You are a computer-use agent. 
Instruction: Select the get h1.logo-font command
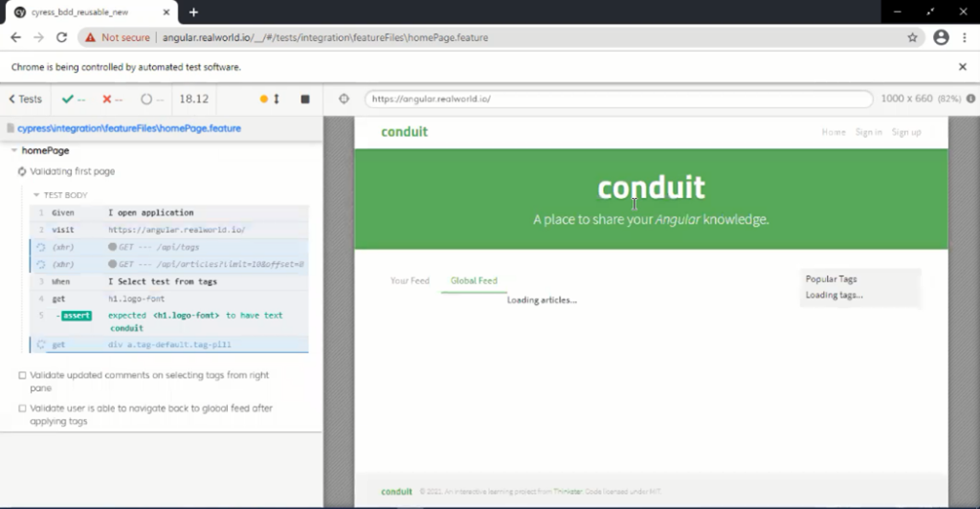coord(168,299)
